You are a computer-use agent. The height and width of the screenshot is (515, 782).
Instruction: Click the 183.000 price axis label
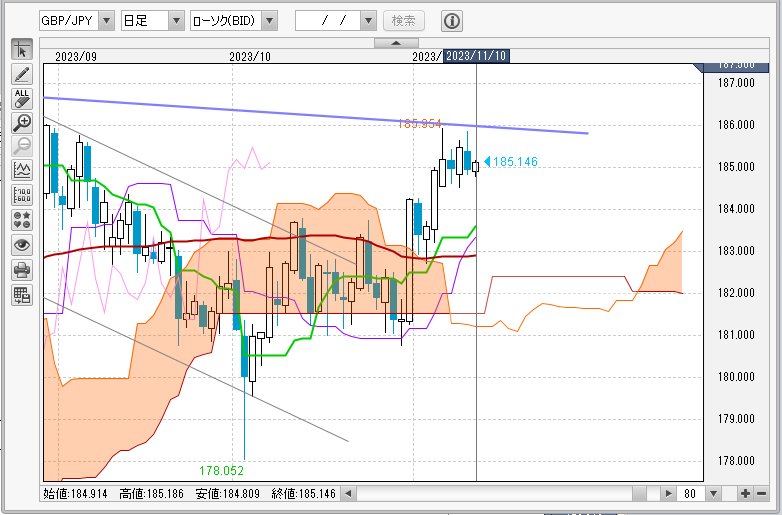pyautogui.click(x=736, y=251)
